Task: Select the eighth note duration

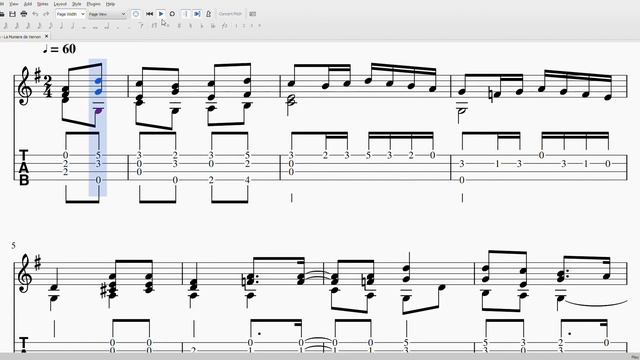Action: tap(50, 26)
